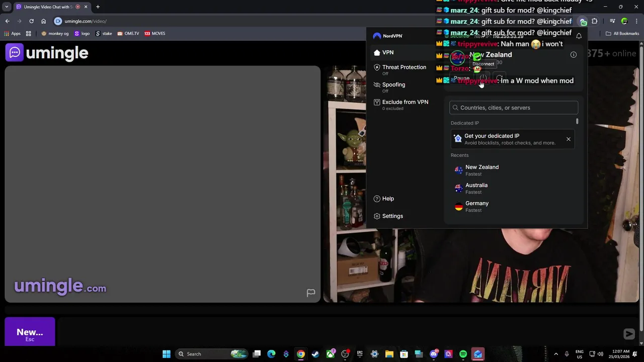
Task: Click the New... button on Umingle
Action: tap(30, 332)
